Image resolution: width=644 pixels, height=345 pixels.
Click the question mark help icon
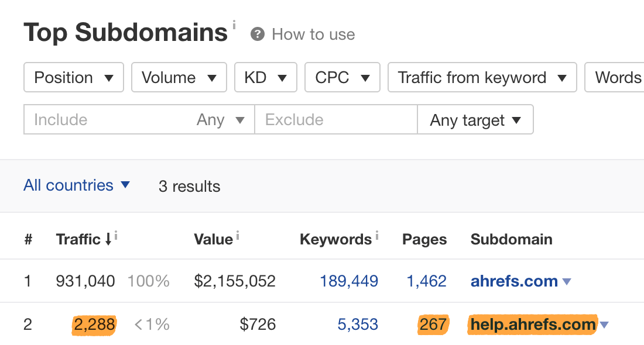click(257, 34)
